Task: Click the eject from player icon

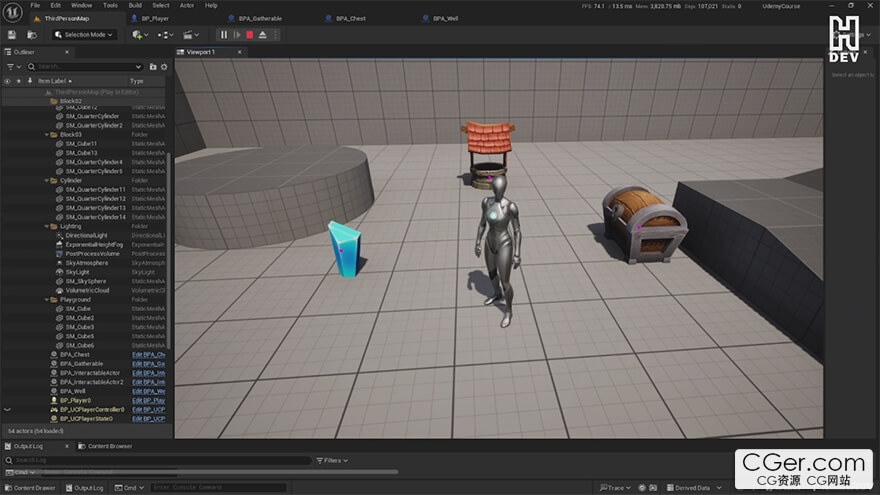Action: [x=262, y=35]
